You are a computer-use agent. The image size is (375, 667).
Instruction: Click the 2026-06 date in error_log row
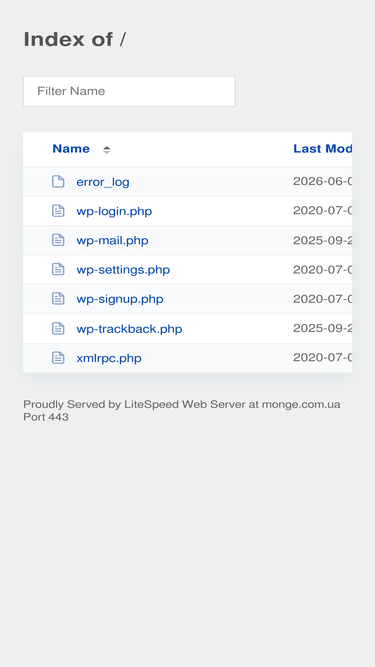[x=323, y=181]
